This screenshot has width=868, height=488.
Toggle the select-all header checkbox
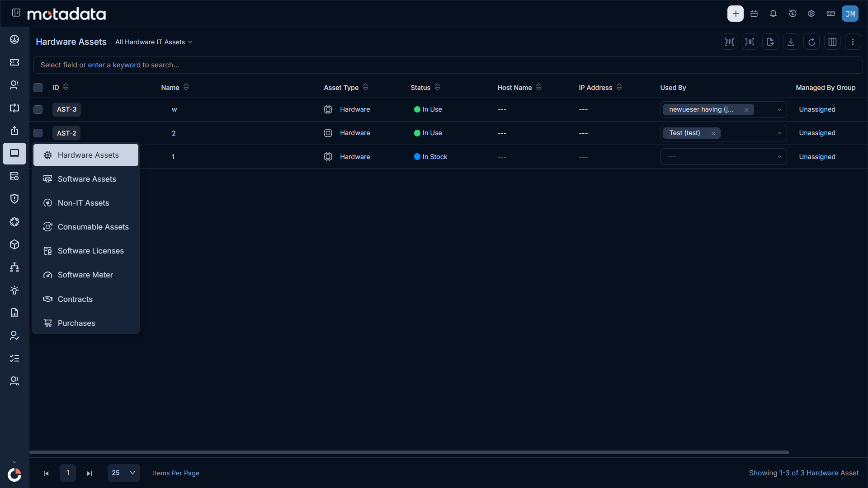(38, 88)
